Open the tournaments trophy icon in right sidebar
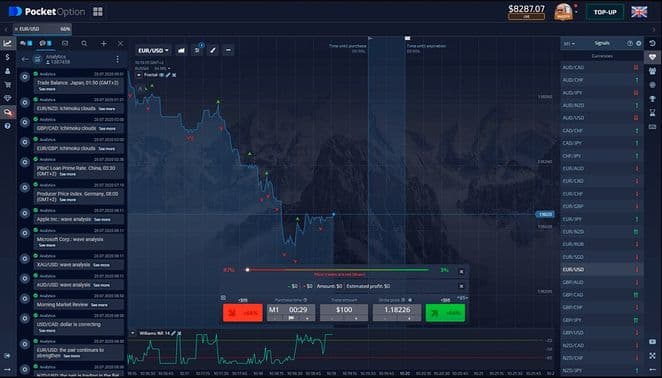The height and width of the screenshot is (378, 662). [652, 99]
